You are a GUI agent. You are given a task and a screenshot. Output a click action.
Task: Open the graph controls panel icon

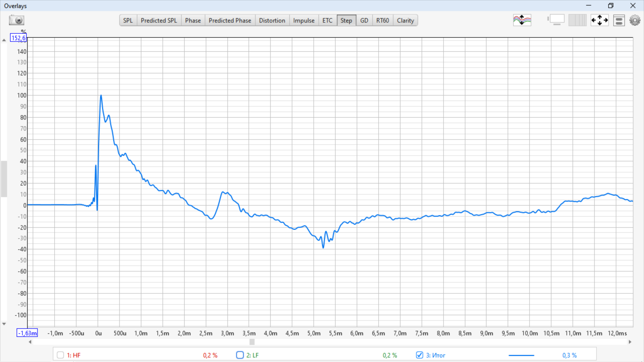click(619, 20)
